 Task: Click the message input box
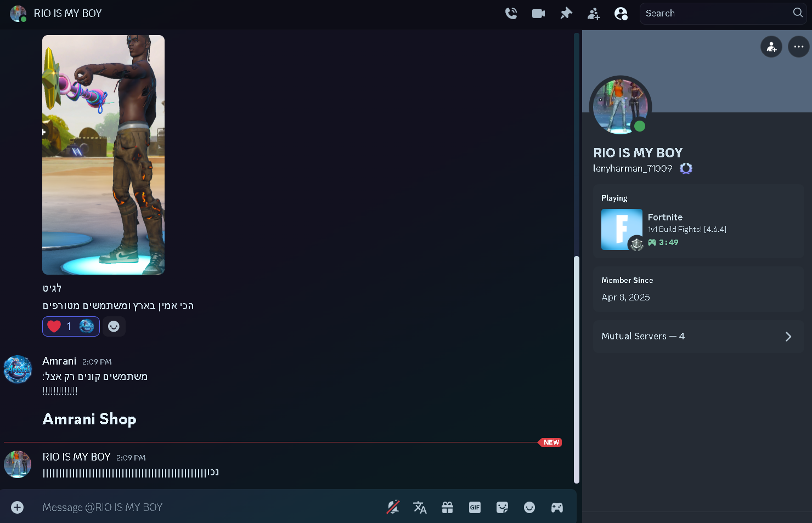tap(208, 507)
